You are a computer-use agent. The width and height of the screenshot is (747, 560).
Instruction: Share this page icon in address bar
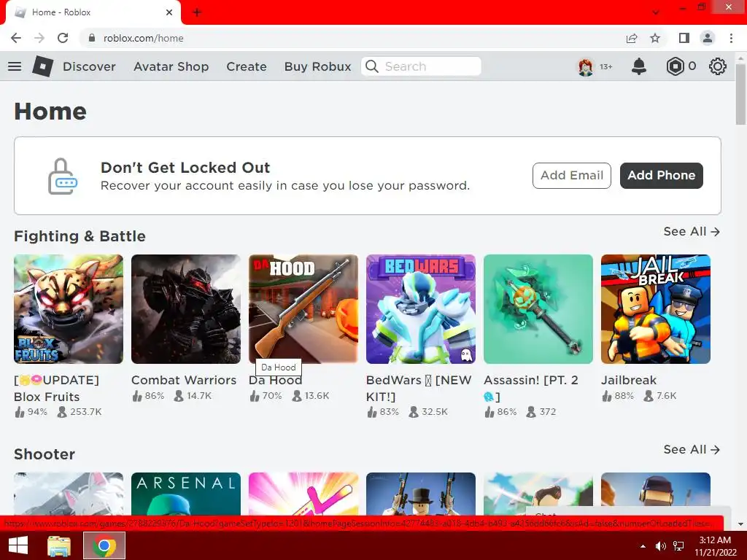[632, 38]
